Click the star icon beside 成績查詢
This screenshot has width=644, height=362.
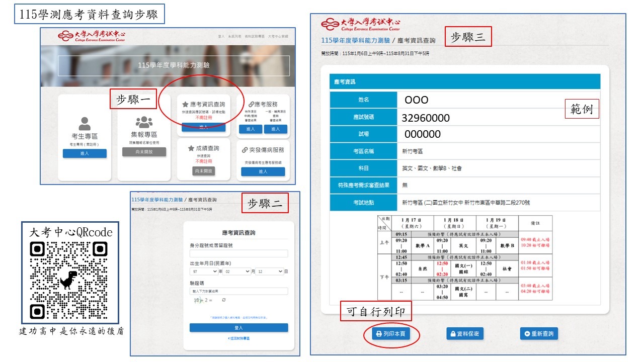tap(191, 149)
